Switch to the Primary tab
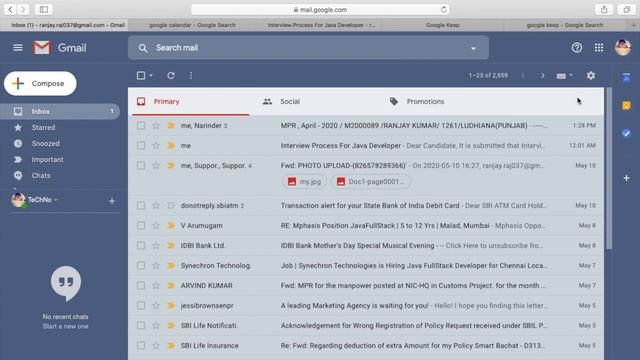The width and height of the screenshot is (640, 360). (x=191, y=102)
